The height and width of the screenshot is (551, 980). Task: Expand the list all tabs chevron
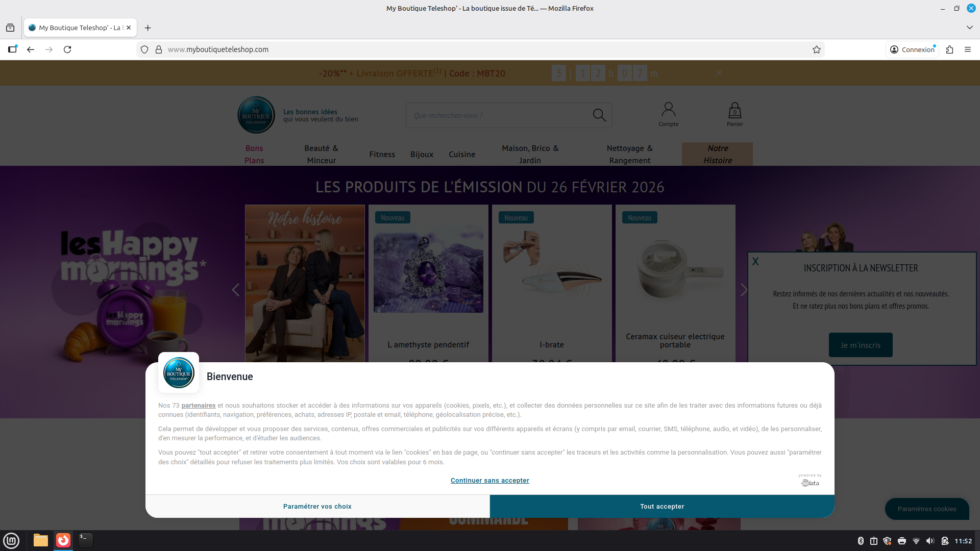coord(969,28)
